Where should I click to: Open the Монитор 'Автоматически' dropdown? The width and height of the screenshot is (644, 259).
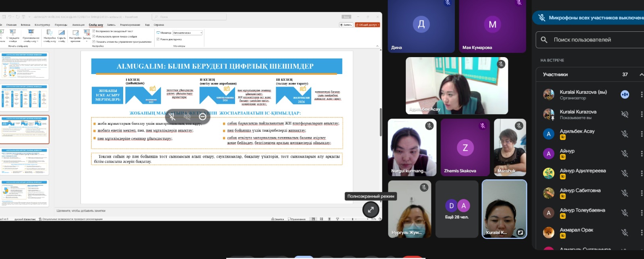tap(187, 33)
